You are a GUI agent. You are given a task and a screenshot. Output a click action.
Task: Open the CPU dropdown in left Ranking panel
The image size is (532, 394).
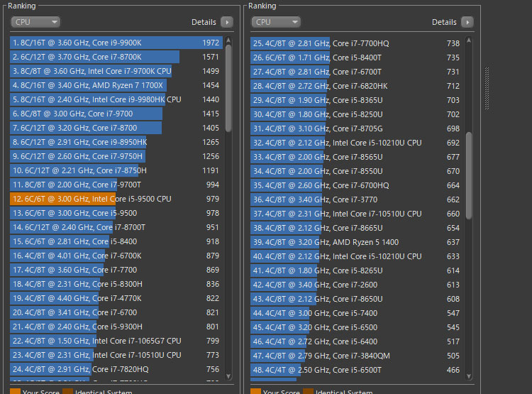35,22
